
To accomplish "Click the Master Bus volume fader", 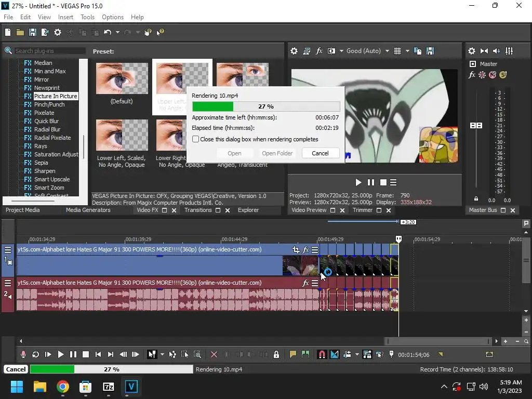I will pos(476,126).
